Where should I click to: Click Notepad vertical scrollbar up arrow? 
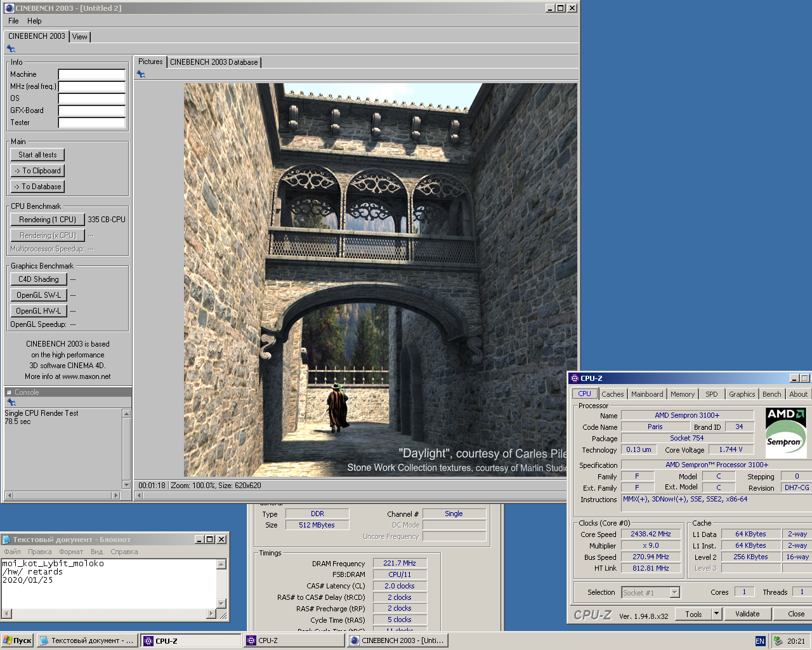tap(221, 564)
